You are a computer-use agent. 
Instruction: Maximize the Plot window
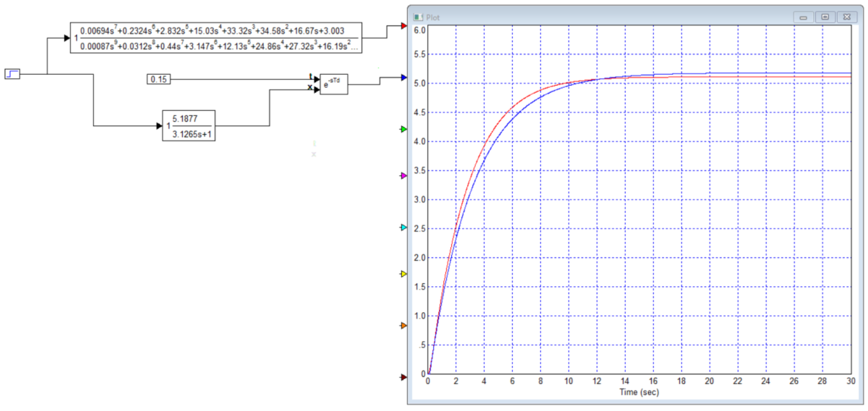825,17
